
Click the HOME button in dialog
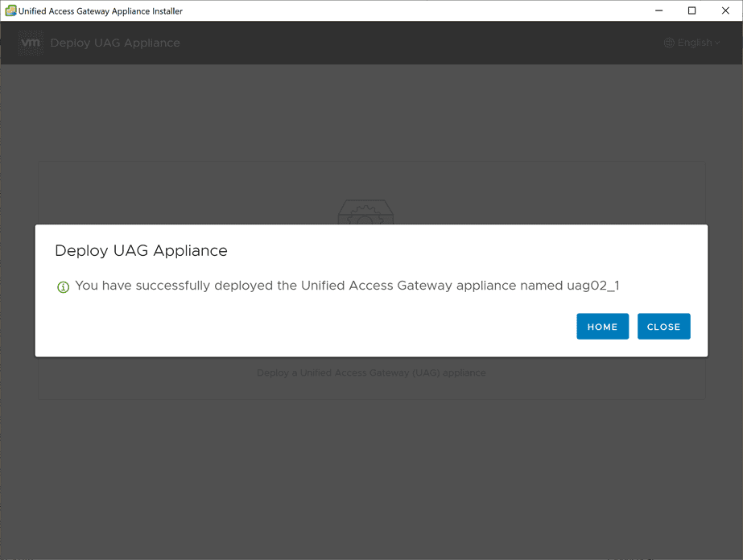602,327
